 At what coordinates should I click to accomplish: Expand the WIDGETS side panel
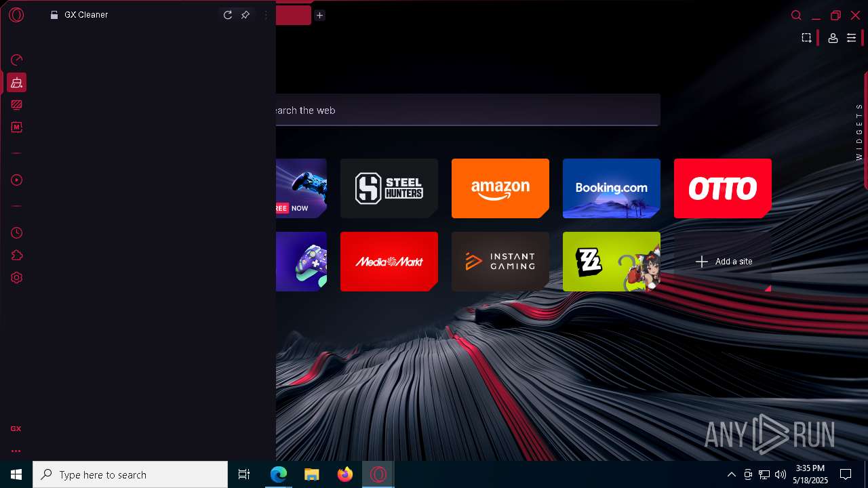(859, 131)
